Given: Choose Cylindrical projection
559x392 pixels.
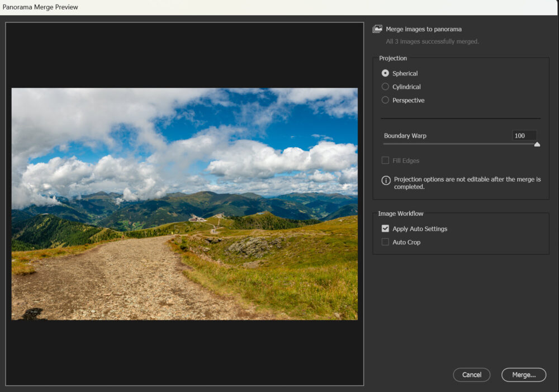Looking at the screenshot, I should pos(385,87).
